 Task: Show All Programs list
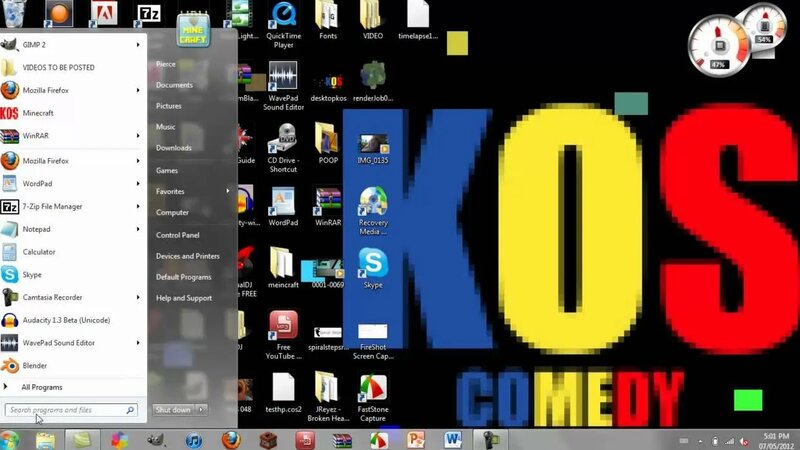coord(42,387)
